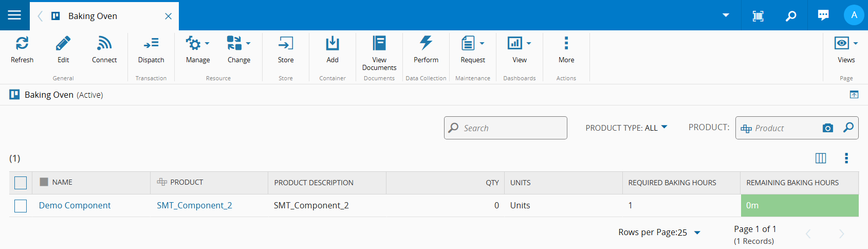The height and width of the screenshot is (249, 868).
Task: Click the Store icon in the ribbon
Action: click(286, 44)
